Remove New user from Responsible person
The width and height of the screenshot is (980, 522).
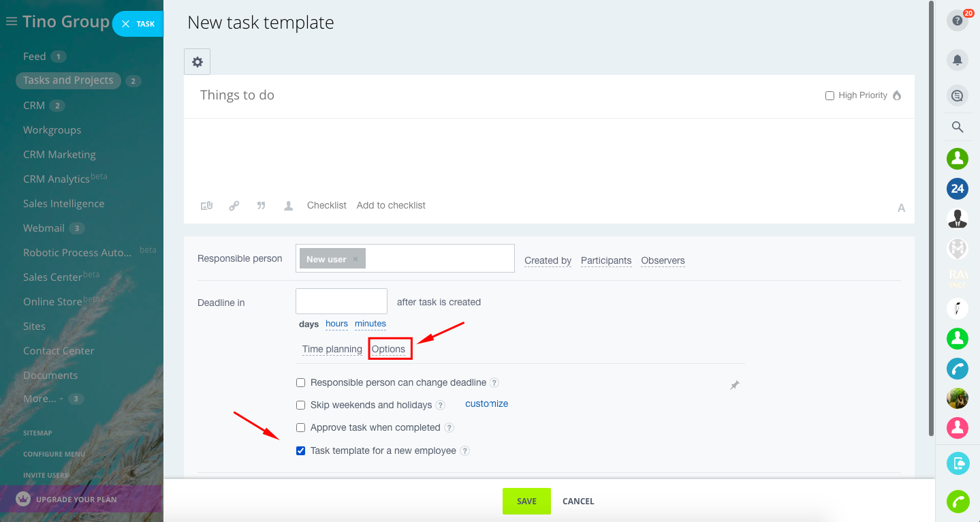(355, 260)
